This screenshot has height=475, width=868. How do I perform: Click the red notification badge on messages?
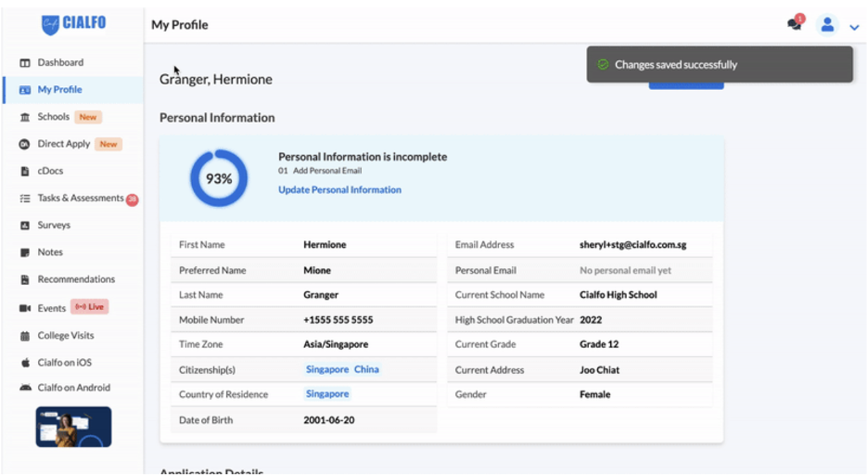[800, 19]
